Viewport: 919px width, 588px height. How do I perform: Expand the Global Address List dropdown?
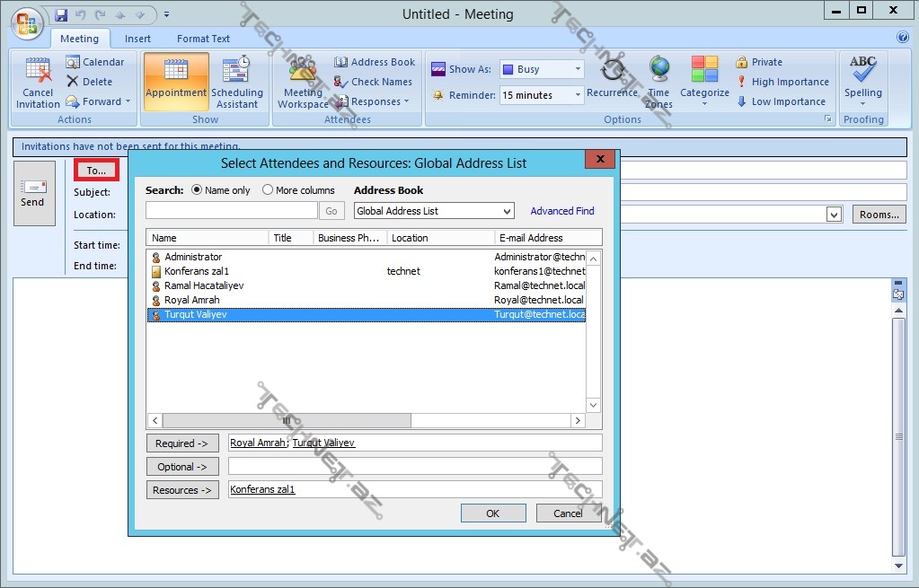click(508, 211)
